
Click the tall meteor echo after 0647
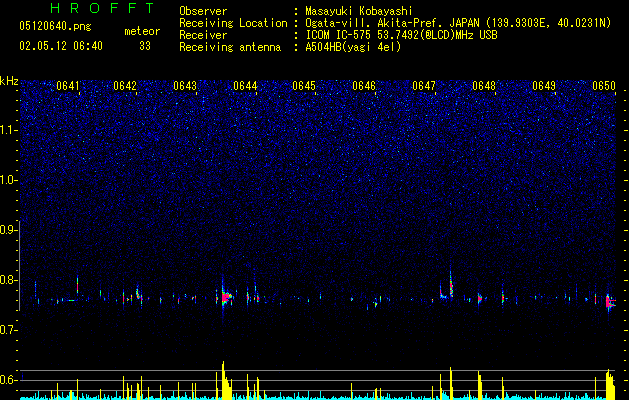click(451, 285)
